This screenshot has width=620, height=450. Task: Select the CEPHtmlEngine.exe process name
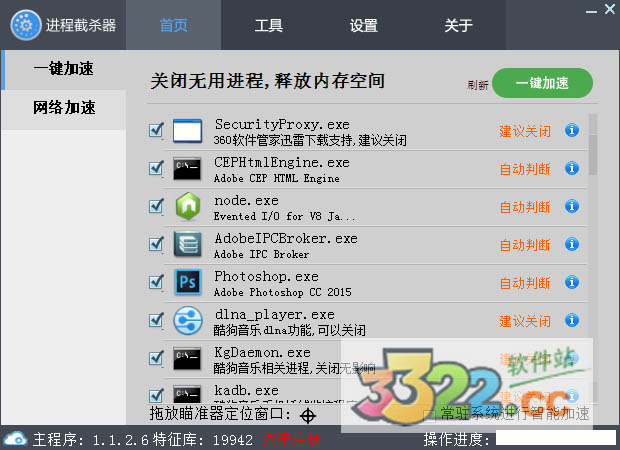tap(282, 163)
